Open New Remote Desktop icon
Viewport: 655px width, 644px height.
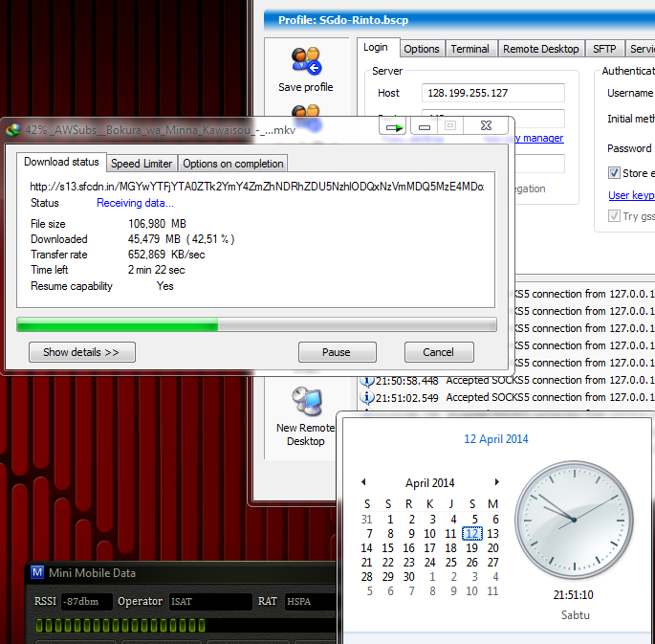coord(307,402)
